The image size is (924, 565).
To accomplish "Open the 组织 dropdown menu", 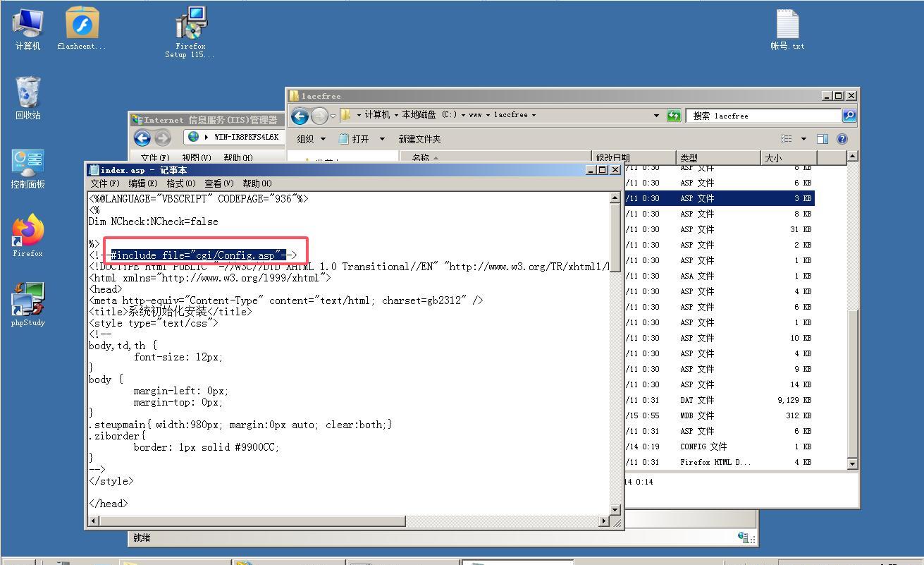I will [x=311, y=139].
